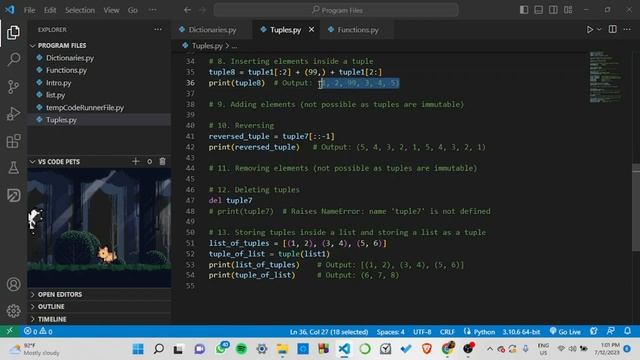This screenshot has width=640, height=360.
Task: Click the breadcrumb ellipsis after Tuples.py
Action: pyautogui.click(x=234, y=46)
